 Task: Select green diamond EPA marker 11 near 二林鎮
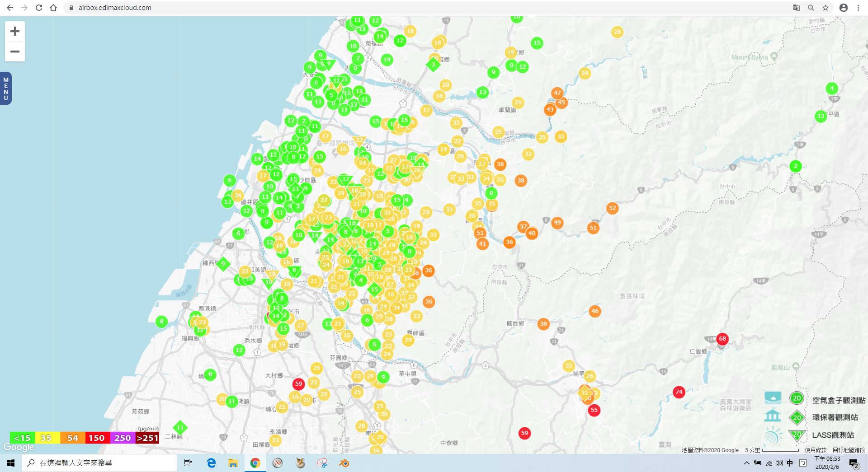click(x=180, y=427)
